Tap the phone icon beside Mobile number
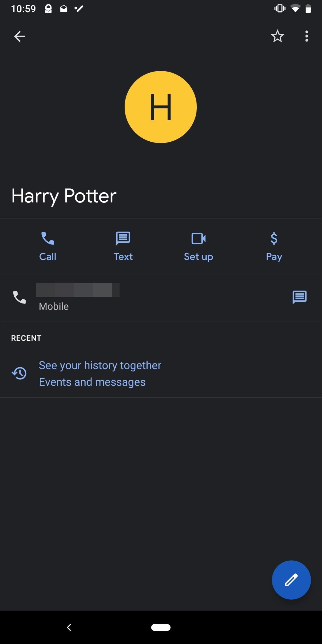322x644 pixels. (x=19, y=298)
